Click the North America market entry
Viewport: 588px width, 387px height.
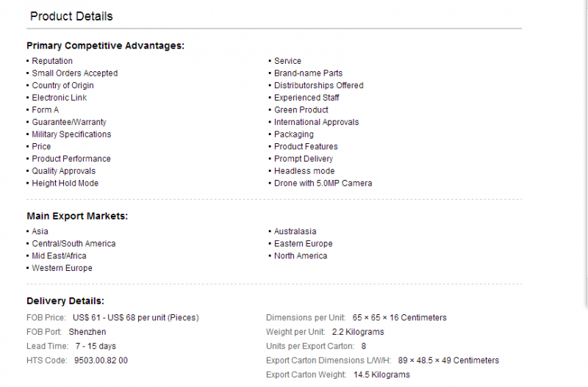tap(301, 256)
